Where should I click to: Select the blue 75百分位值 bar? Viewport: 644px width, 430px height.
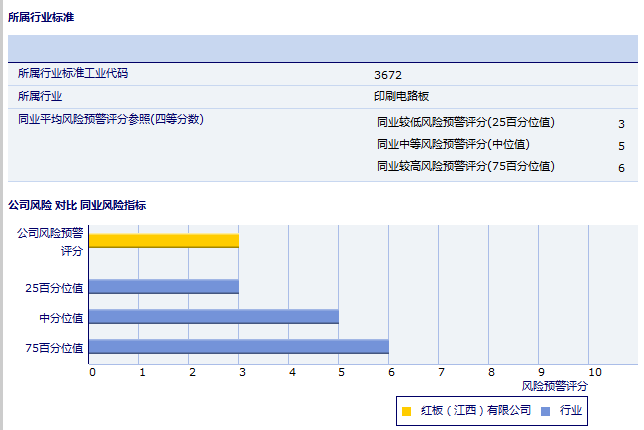239,347
